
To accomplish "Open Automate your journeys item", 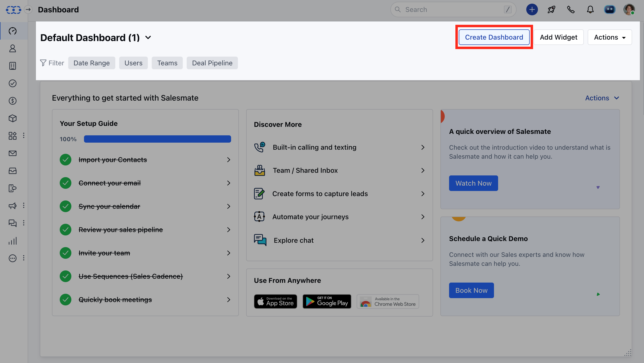I will click(x=340, y=217).
